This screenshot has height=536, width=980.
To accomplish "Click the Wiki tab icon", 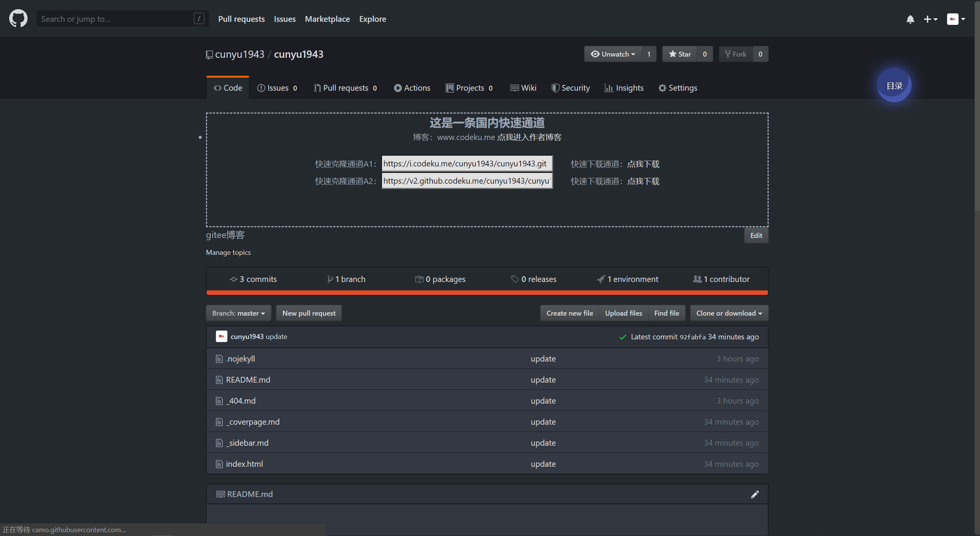I will click(x=514, y=87).
